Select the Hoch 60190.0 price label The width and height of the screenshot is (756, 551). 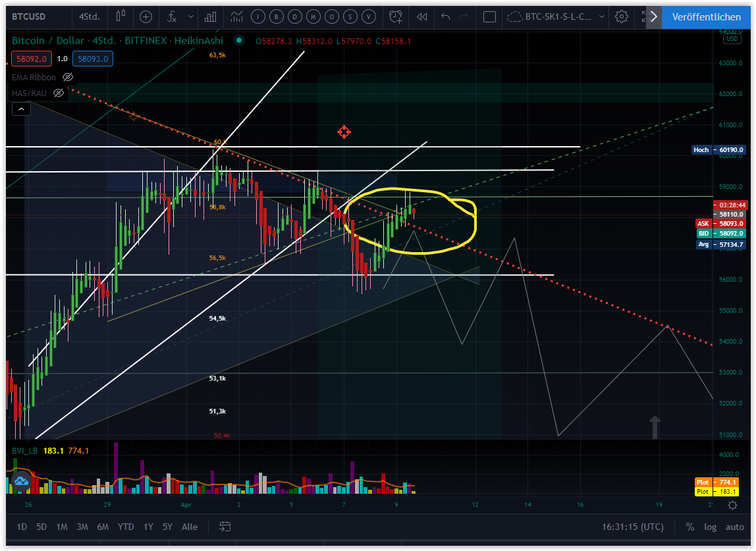[718, 150]
